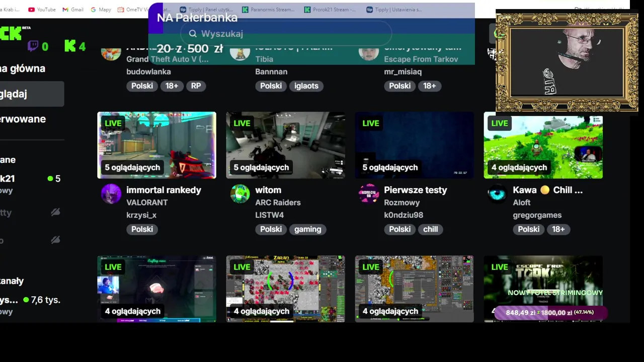Open the strona główna sidebar item
Viewport: 644px width, 362px height.
[x=23, y=68]
